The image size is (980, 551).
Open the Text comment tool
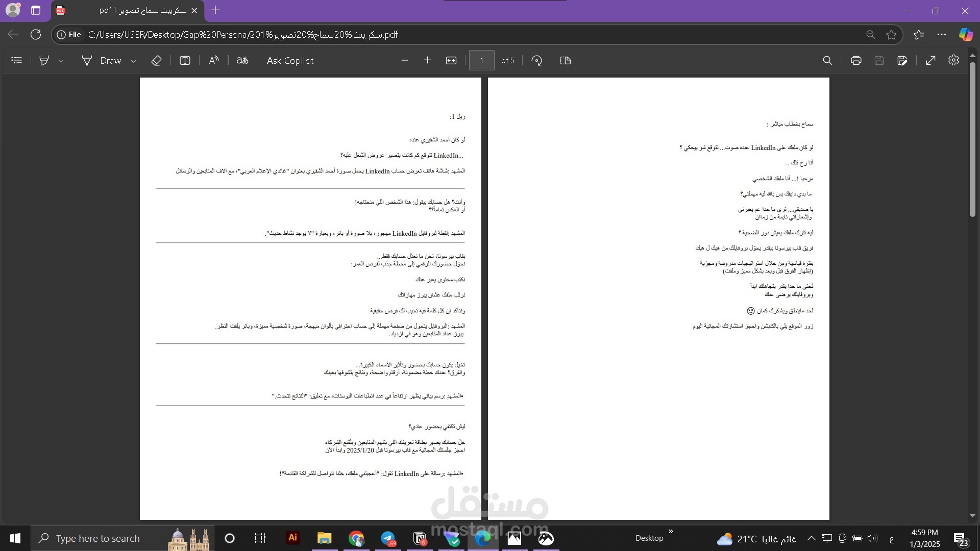pyautogui.click(x=185, y=61)
